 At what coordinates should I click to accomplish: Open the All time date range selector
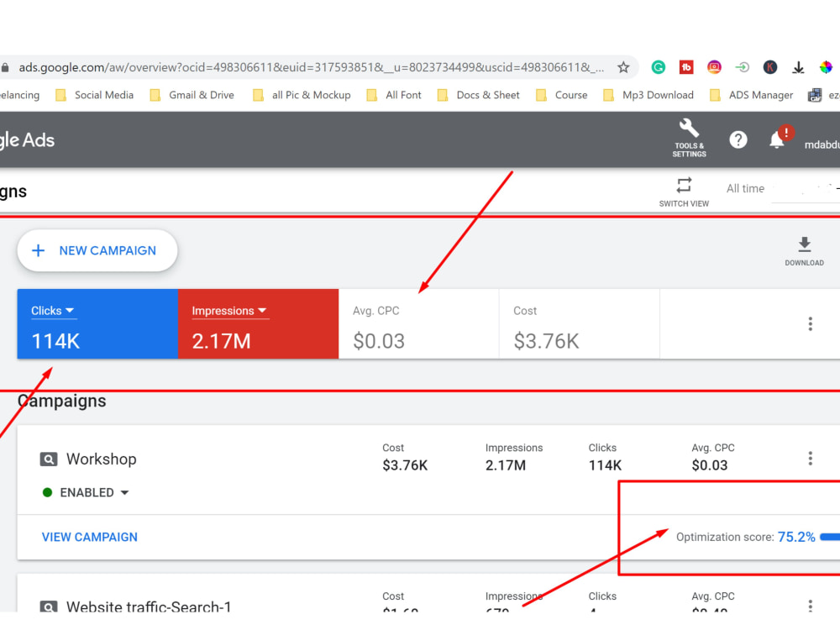[x=782, y=188]
